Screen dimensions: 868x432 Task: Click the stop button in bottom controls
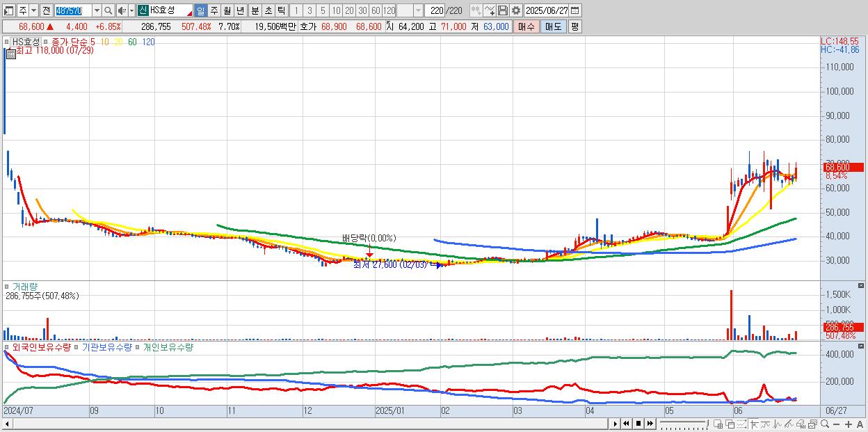638,424
